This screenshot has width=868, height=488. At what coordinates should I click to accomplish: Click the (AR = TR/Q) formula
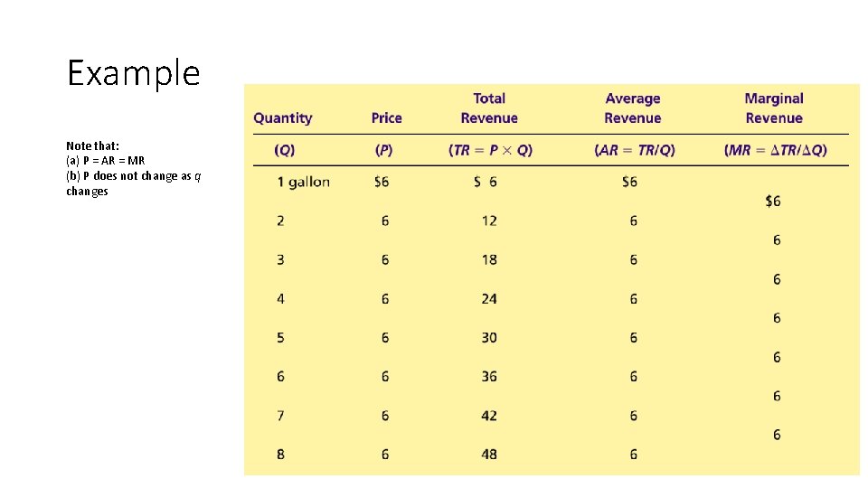tap(635, 150)
